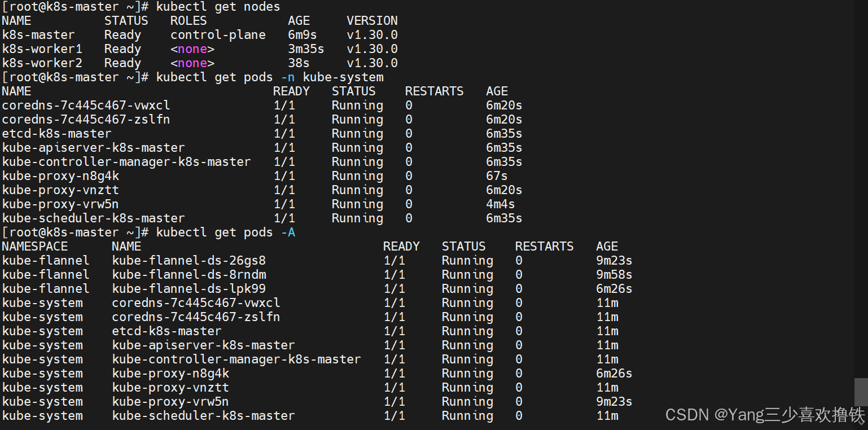Click the 'kubectl get pods -n kube-system' command
868x430 pixels.
tap(270, 77)
